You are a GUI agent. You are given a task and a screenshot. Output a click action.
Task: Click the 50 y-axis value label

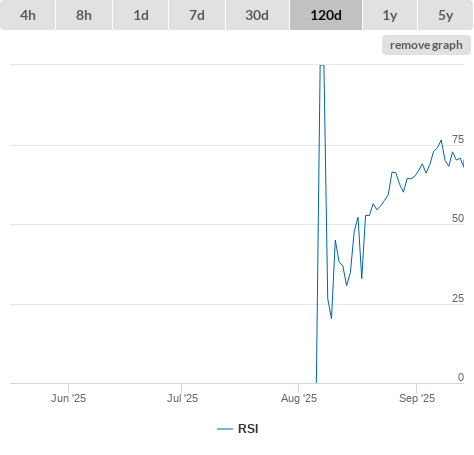pos(458,218)
